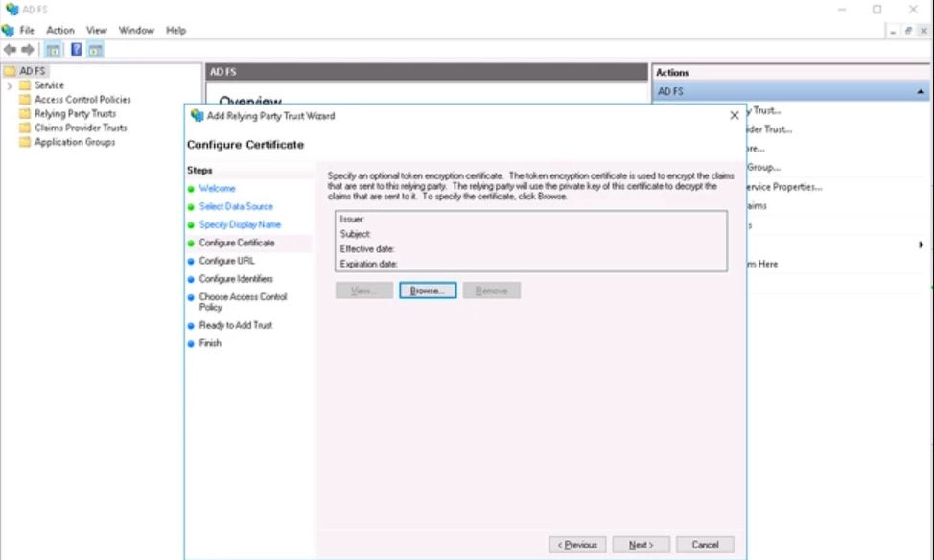Screen dimensions: 934x560
Task: Minimize the inner console child window
Action: coord(893,31)
